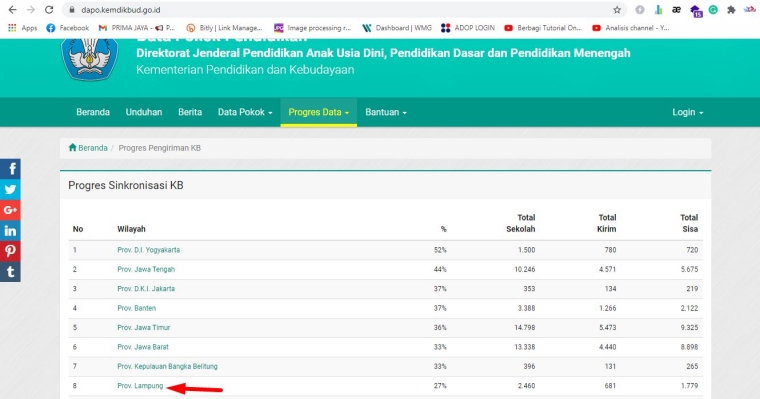
Task: Open the Image processing bookmark
Action: tap(312, 28)
